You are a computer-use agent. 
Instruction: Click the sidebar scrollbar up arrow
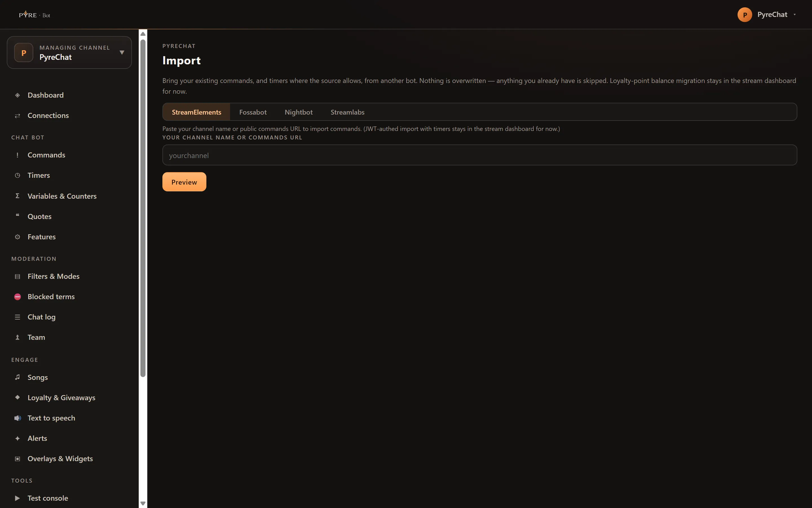[143, 34]
